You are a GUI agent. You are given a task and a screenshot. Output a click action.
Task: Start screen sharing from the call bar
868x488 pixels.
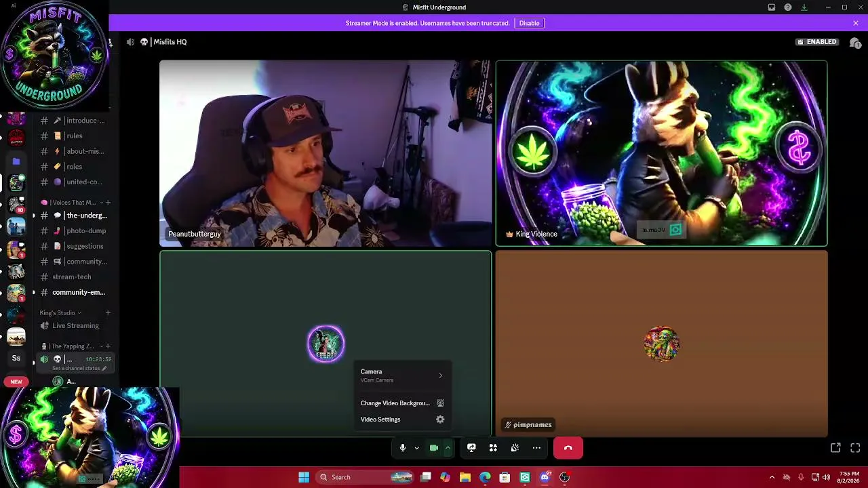click(x=471, y=448)
